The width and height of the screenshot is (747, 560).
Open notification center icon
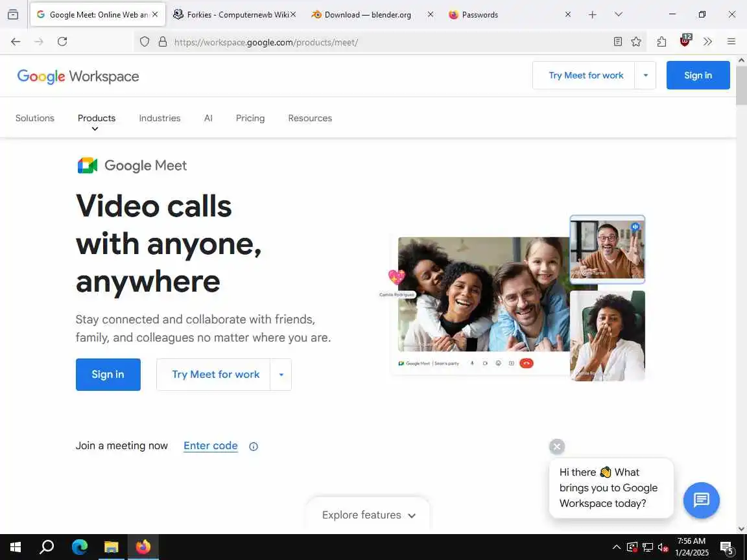click(x=726, y=548)
